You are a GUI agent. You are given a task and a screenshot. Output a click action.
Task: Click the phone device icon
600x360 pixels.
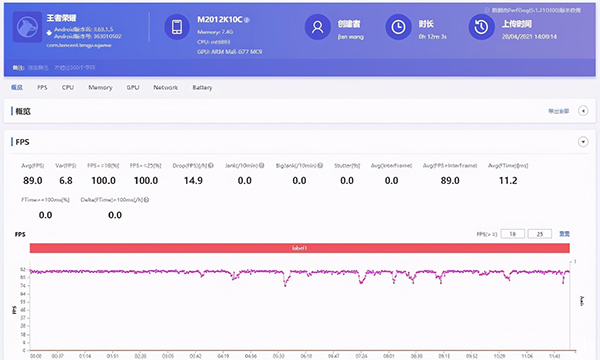tap(177, 27)
